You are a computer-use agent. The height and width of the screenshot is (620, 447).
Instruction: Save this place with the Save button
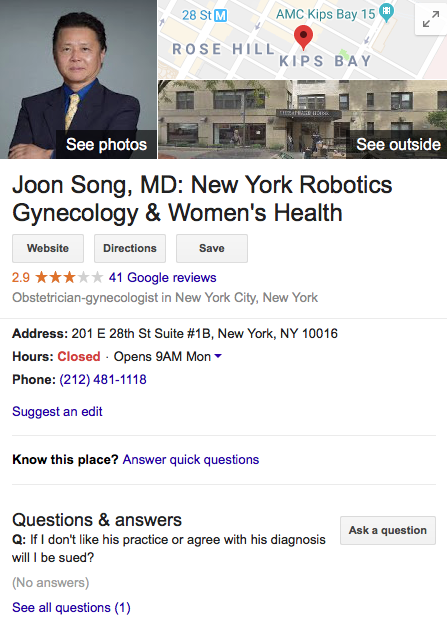click(x=212, y=248)
